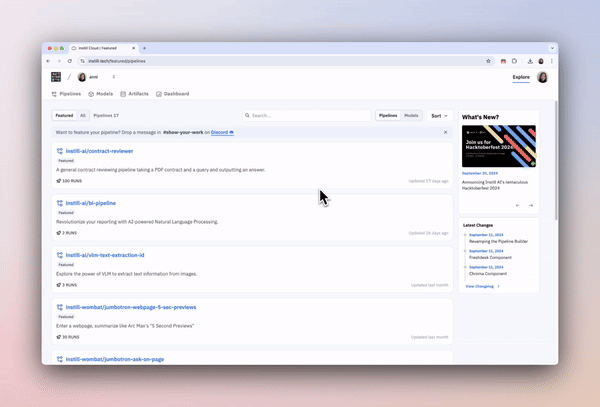Switch toggle to Models view
Viewport: 600px width, 407px height.
pos(411,116)
